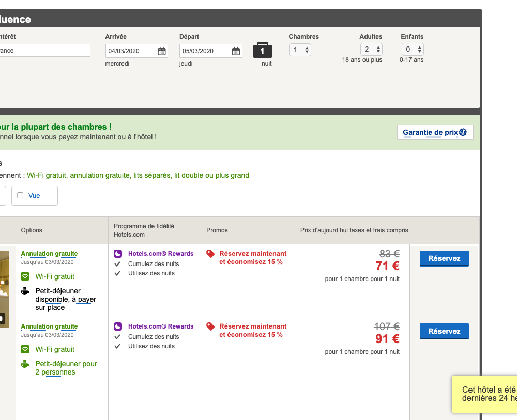This screenshot has height=420, width=517.
Task: Click Annulation gratuite link in first row
Action: 49,254
